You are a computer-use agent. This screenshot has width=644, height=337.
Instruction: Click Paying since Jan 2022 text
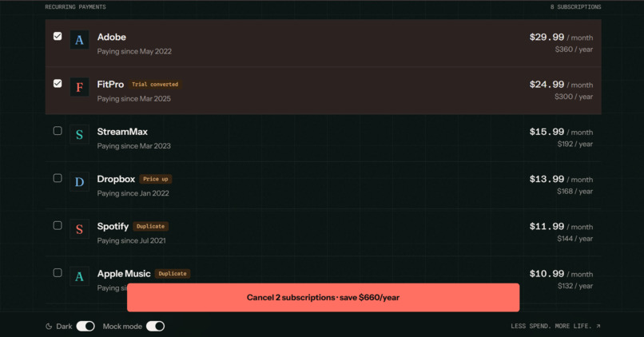pos(133,193)
